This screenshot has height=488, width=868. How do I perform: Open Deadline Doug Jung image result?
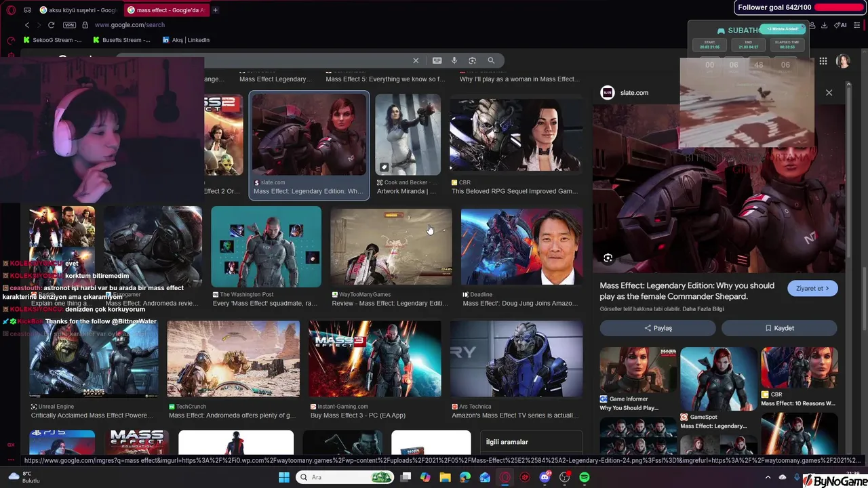pyautogui.click(x=521, y=246)
